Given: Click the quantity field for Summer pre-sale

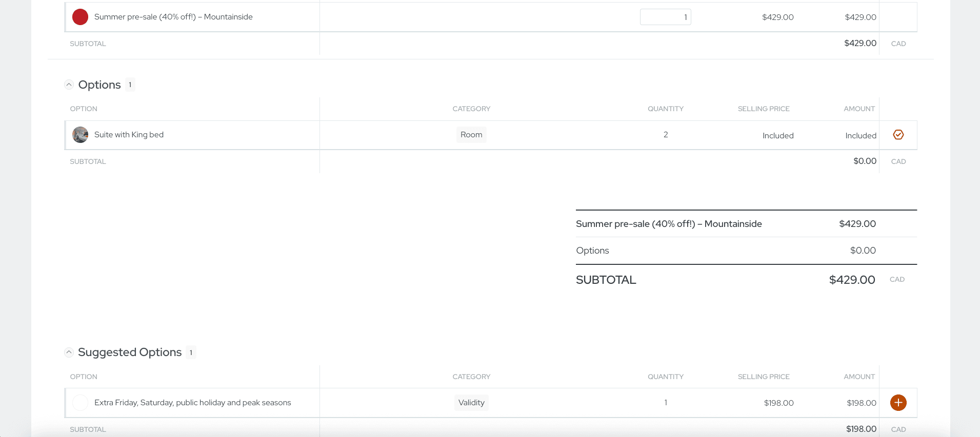Looking at the screenshot, I should pos(665,17).
